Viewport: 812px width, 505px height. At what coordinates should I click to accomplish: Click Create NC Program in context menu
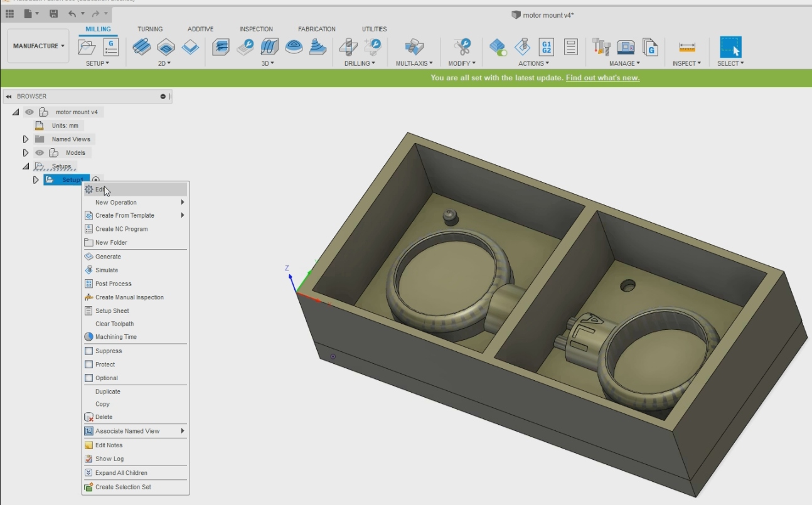click(x=121, y=229)
